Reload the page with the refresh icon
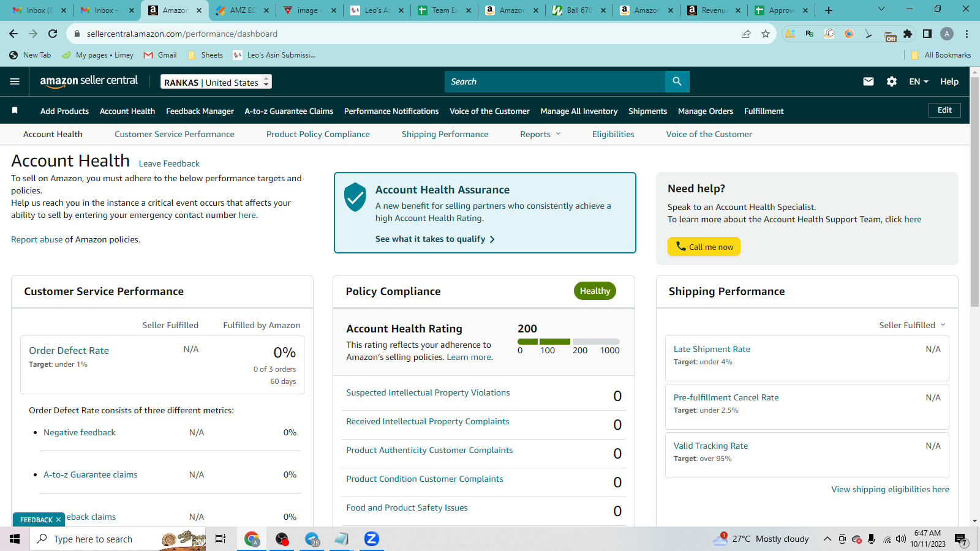Image resolution: width=980 pixels, height=551 pixels. coord(53,34)
